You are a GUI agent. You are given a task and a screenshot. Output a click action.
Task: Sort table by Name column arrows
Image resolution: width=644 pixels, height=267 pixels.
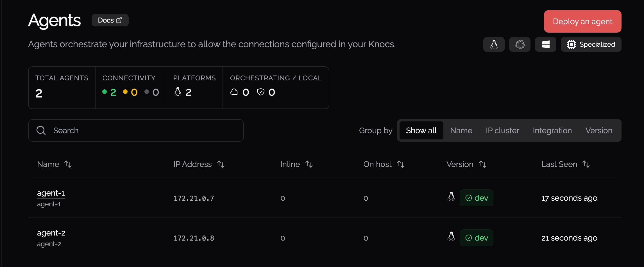(x=68, y=164)
